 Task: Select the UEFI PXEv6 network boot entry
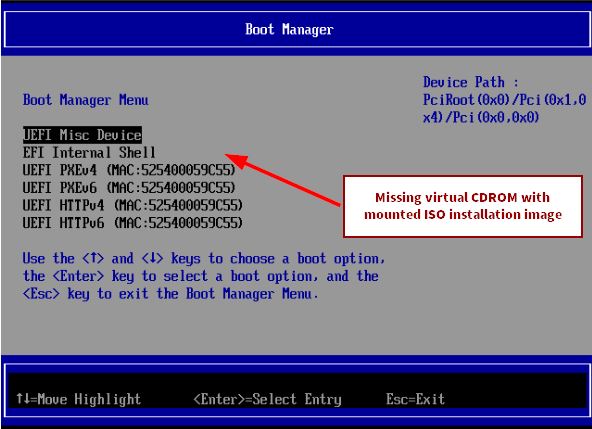pos(129,188)
